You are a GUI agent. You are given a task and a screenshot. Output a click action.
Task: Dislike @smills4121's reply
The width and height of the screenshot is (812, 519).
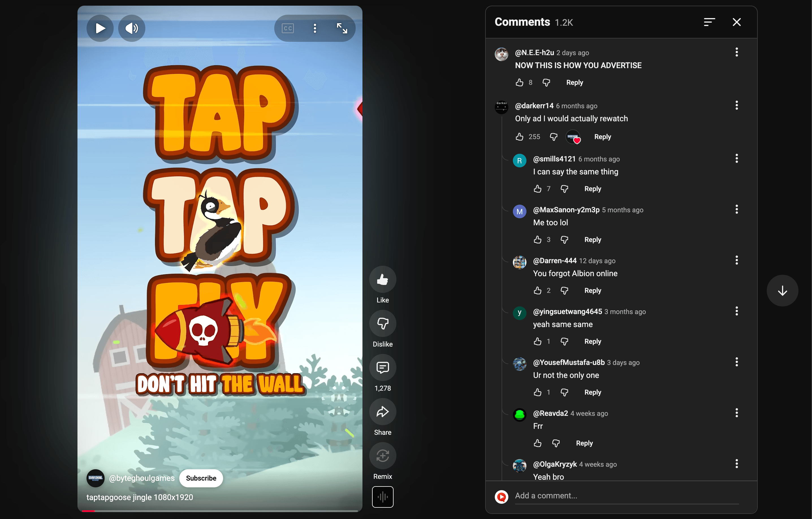pyautogui.click(x=564, y=189)
